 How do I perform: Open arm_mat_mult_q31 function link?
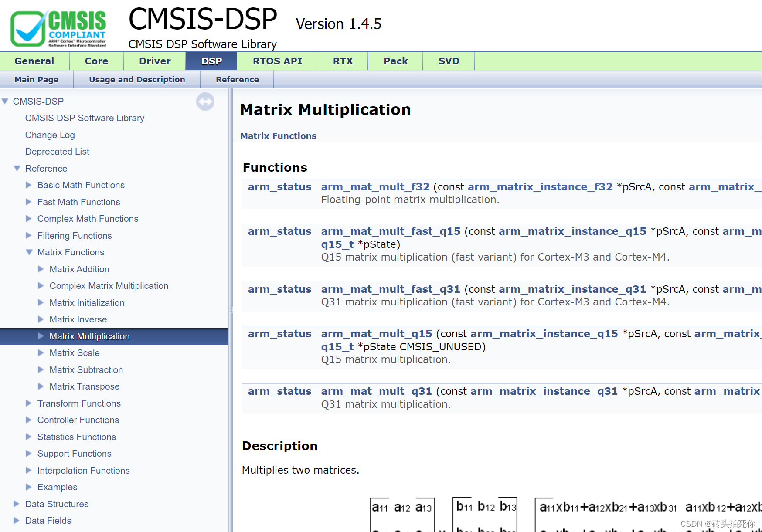click(377, 391)
